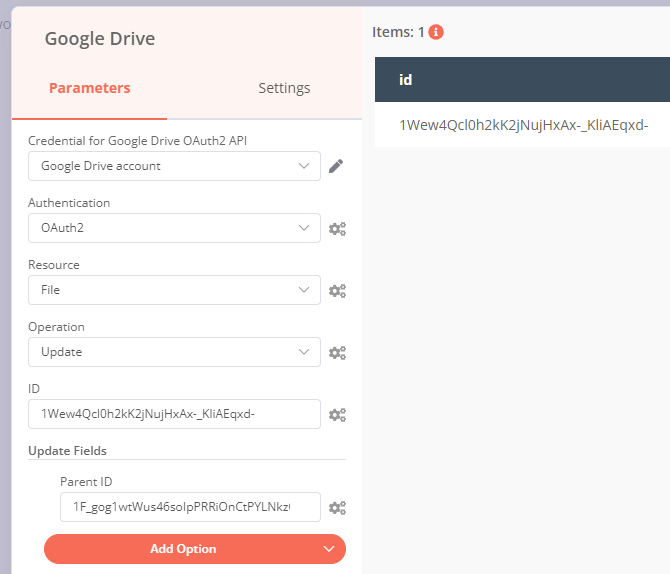Select the output id cell value 1Wew4Qcl0h2kK2jNujHxAx
This screenshot has width=670, height=574.
click(x=523, y=125)
